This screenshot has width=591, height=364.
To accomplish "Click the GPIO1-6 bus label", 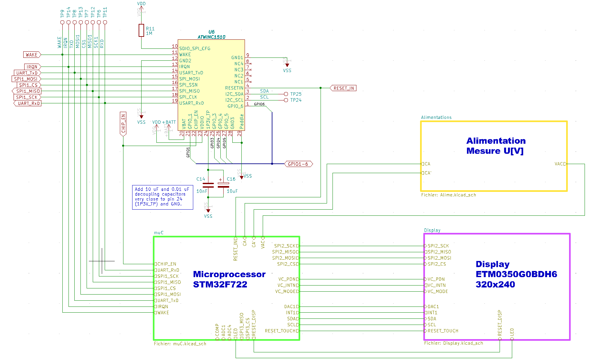I will (299, 164).
